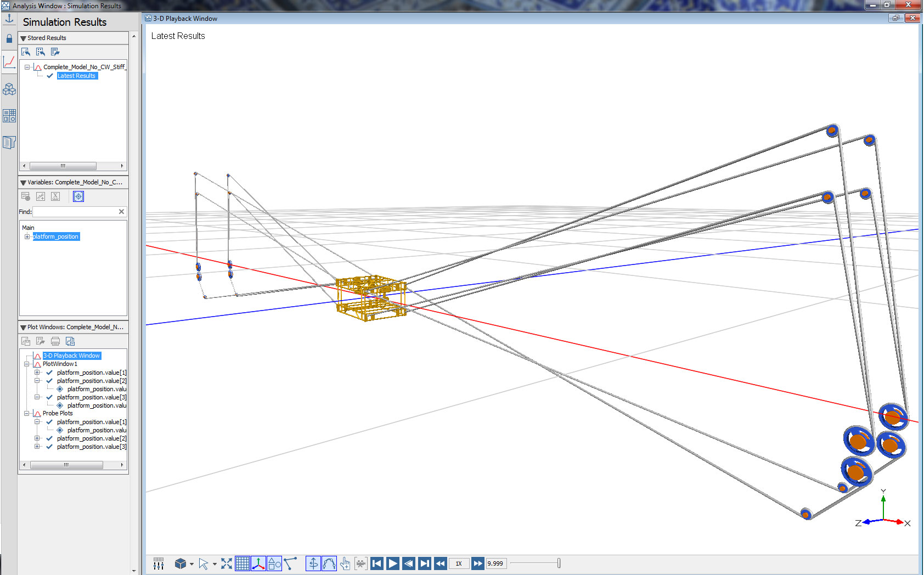
Task: Open the 3-D cubes workspace sidebar tab
Action: coord(9,89)
